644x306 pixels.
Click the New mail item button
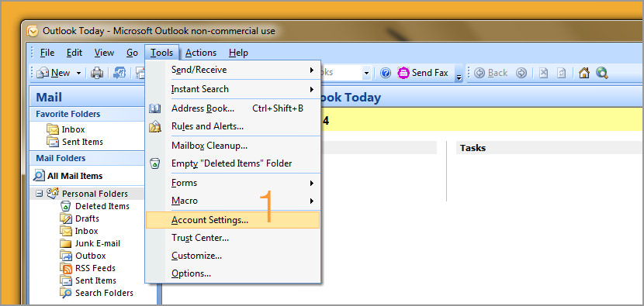click(54, 73)
